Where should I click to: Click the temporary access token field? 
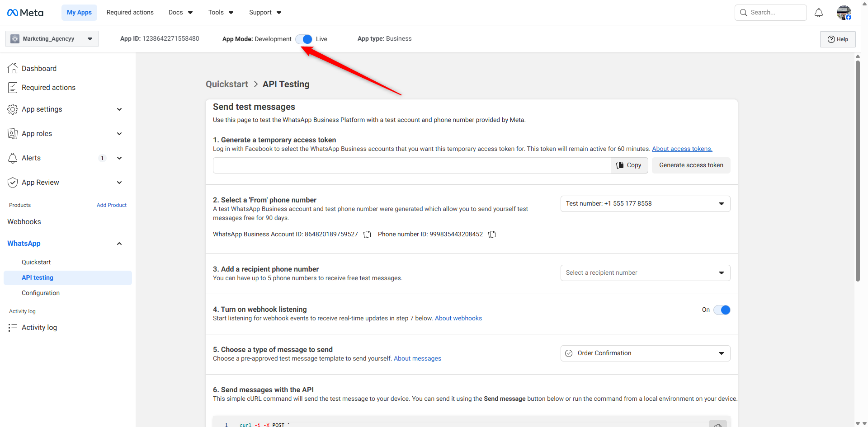pyautogui.click(x=412, y=165)
